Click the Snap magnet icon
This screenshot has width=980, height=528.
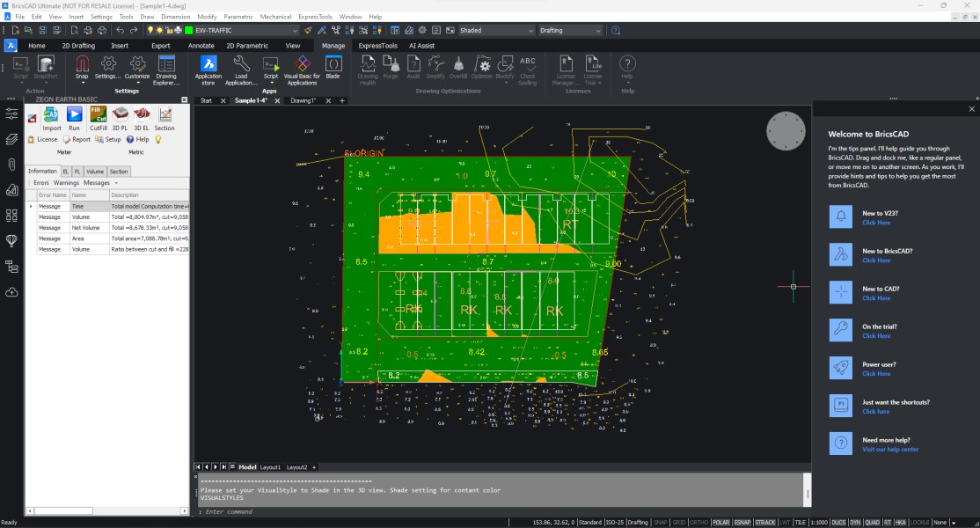tap(82, 63)
